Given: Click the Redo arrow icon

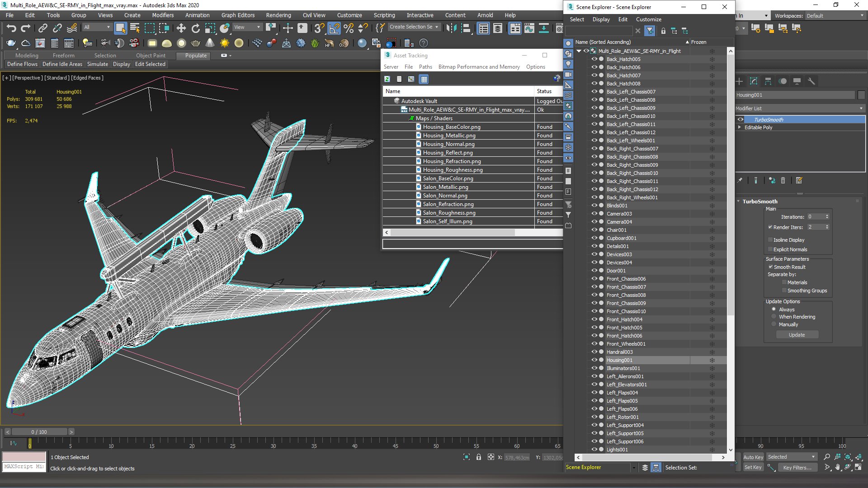Looking at the screenshot, I should pyautogui.click(x=26, y=28).
